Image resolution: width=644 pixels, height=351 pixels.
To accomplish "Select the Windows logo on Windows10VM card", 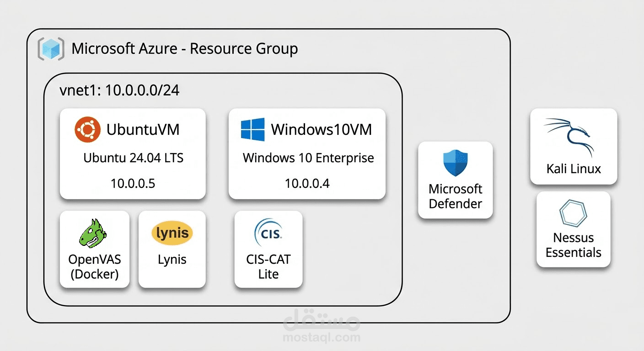I will 252,129.
